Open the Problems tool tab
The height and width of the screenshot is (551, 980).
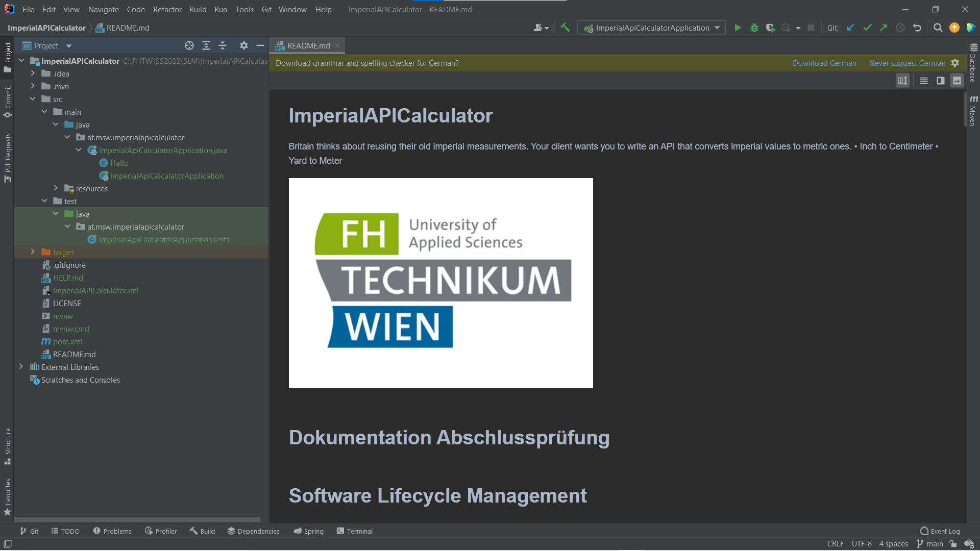tap(112, 531)
